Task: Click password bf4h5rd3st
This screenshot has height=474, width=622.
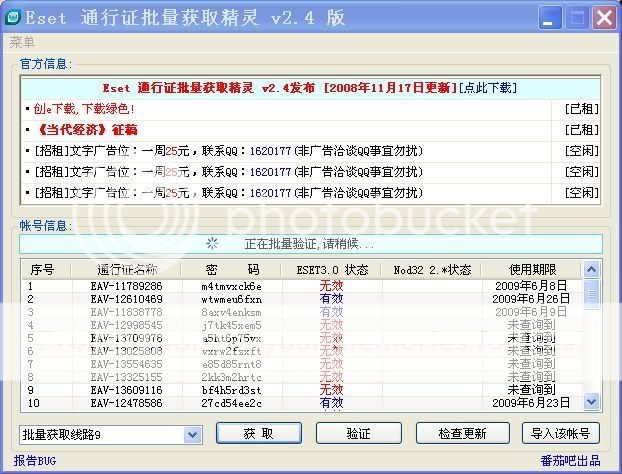Action: [232, 390]
